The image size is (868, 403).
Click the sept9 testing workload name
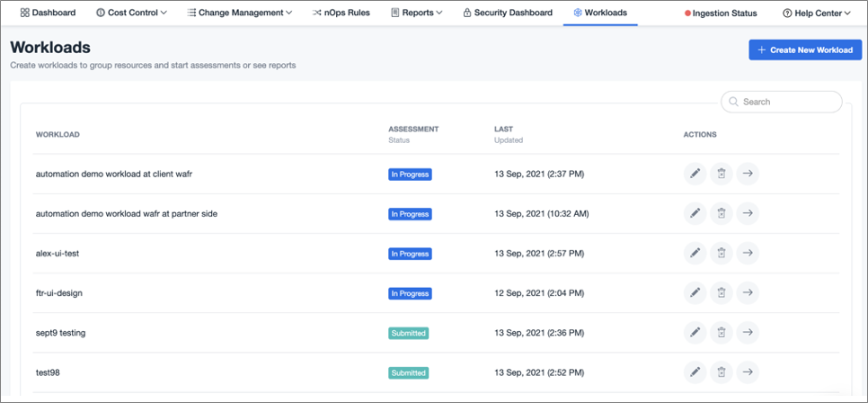[61, 333]
